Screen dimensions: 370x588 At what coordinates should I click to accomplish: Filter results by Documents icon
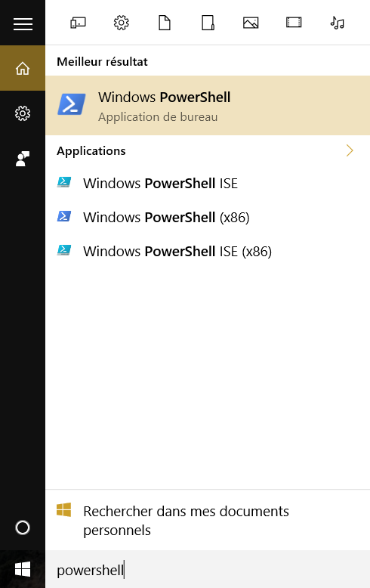[165, 23]
